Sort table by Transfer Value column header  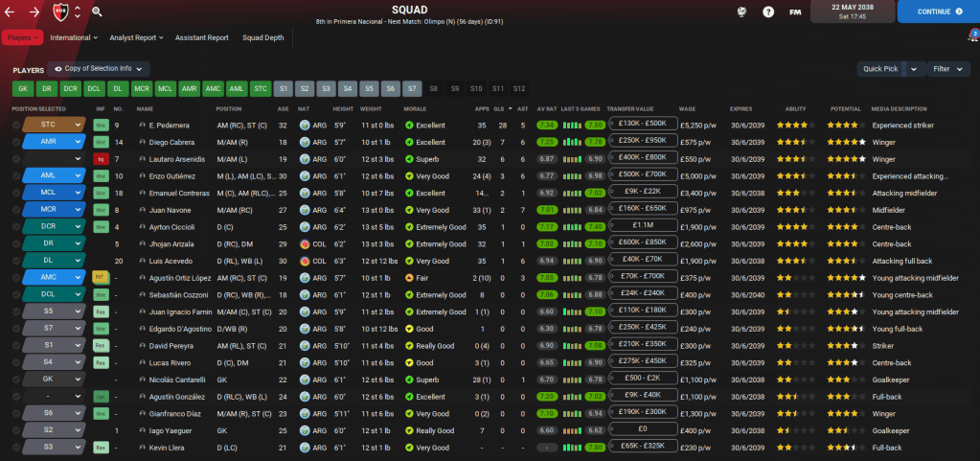[x=628, y=108]
